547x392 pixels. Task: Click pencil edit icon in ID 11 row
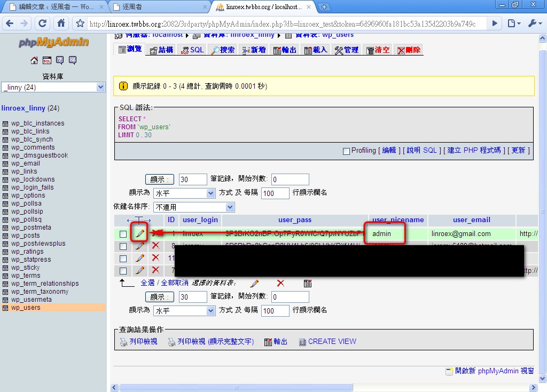tap(140, 258)
